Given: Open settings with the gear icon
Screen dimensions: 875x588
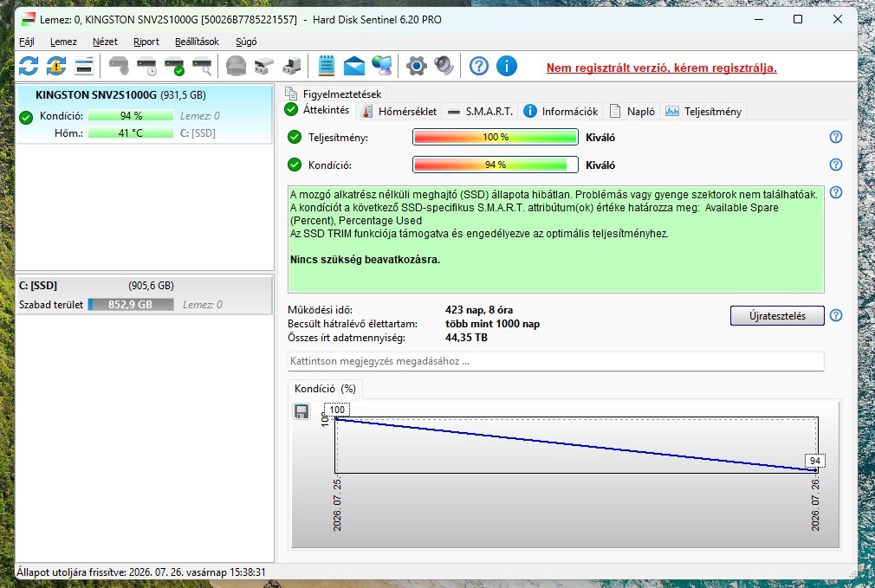Looking at the screenshot, I should click(x=417, y=66).
